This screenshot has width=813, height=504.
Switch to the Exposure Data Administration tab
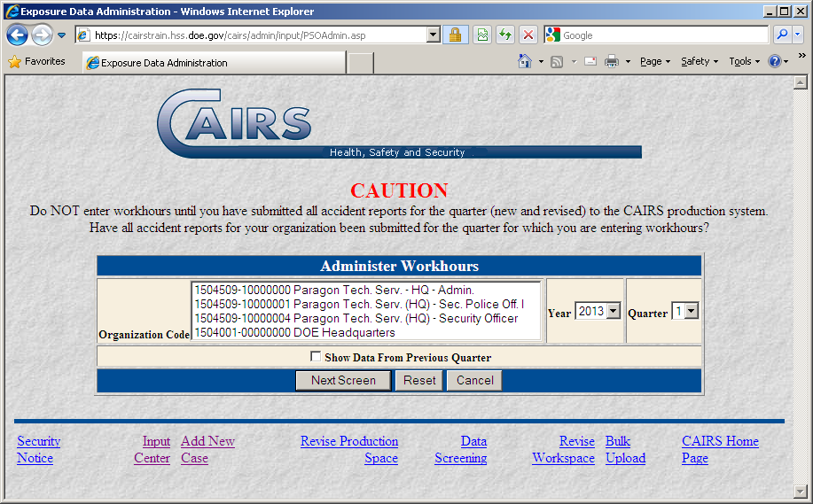[213, 63]
